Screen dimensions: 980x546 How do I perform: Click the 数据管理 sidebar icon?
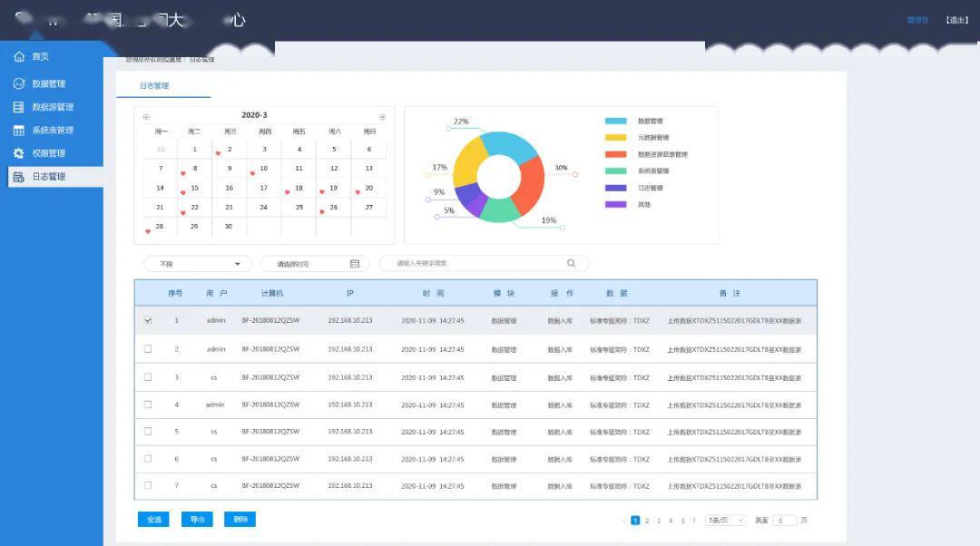[19, 83]
